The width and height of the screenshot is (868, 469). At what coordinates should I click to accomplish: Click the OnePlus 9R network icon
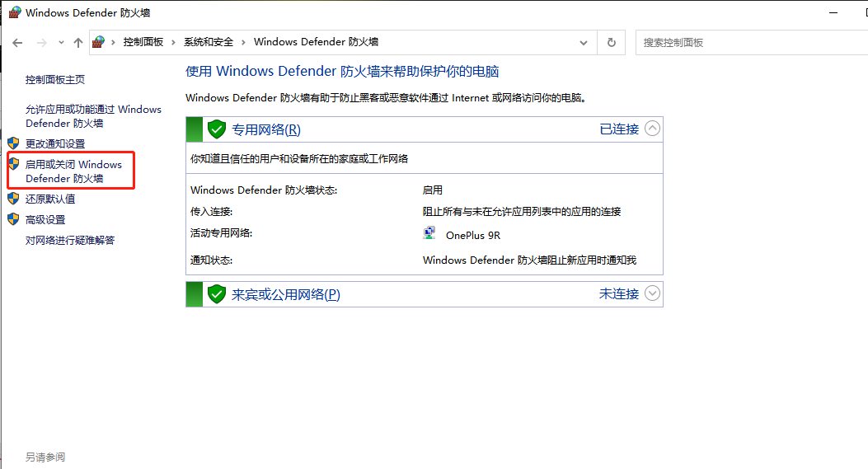[x=429, y=233]
